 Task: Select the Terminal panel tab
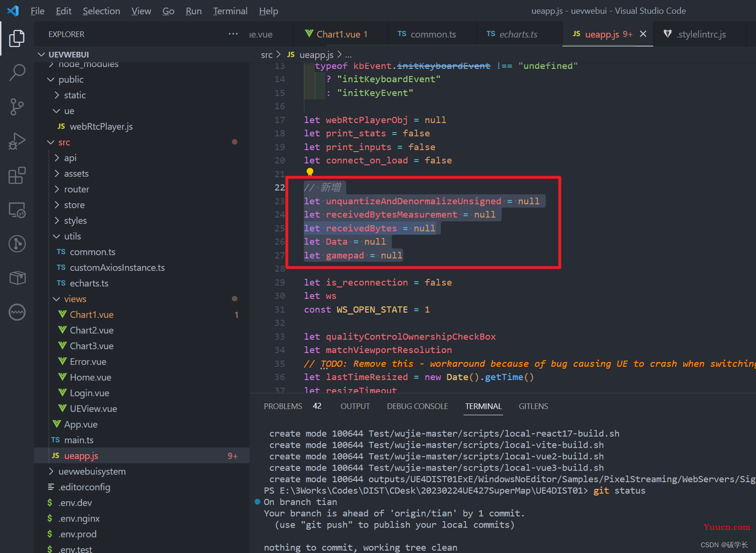[x=484, y=406]
